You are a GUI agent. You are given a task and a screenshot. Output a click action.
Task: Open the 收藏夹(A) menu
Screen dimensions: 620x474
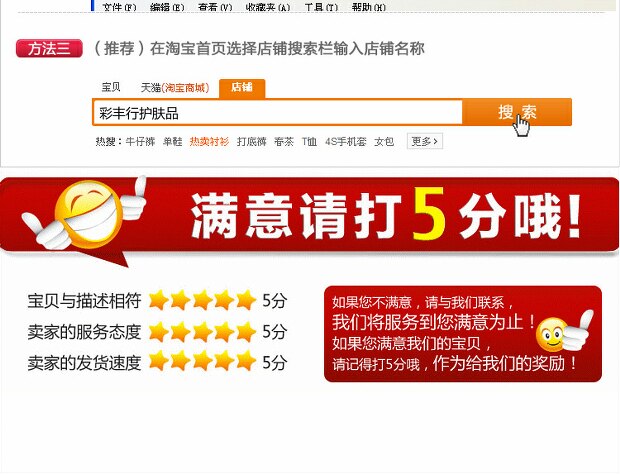coord(268,7)
